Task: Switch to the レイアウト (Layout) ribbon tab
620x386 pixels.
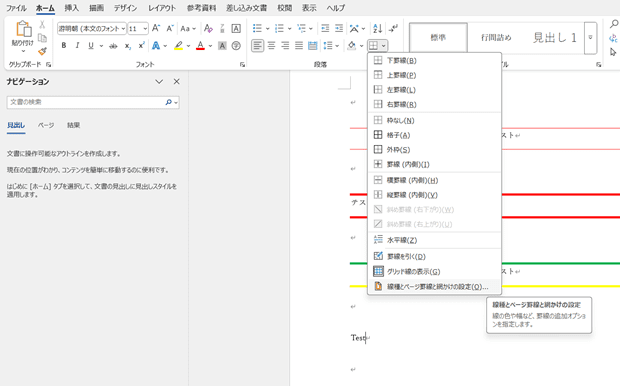Action: pos(162,8)
